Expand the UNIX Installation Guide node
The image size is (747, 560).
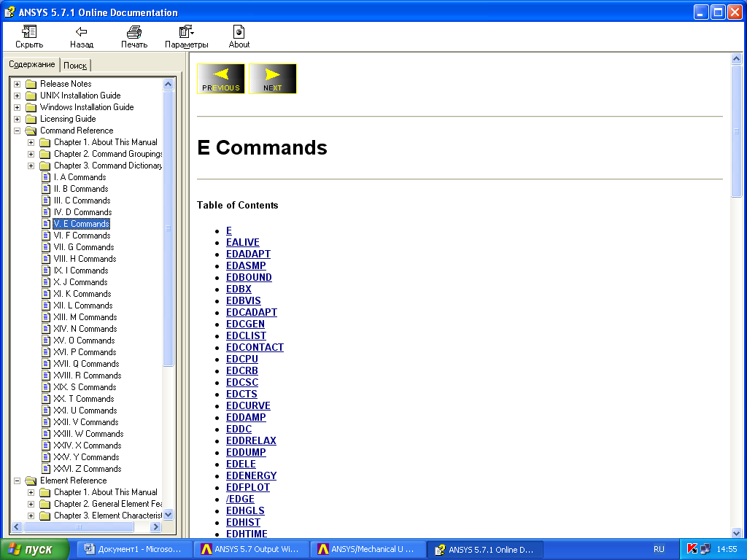tap(18, 96)
